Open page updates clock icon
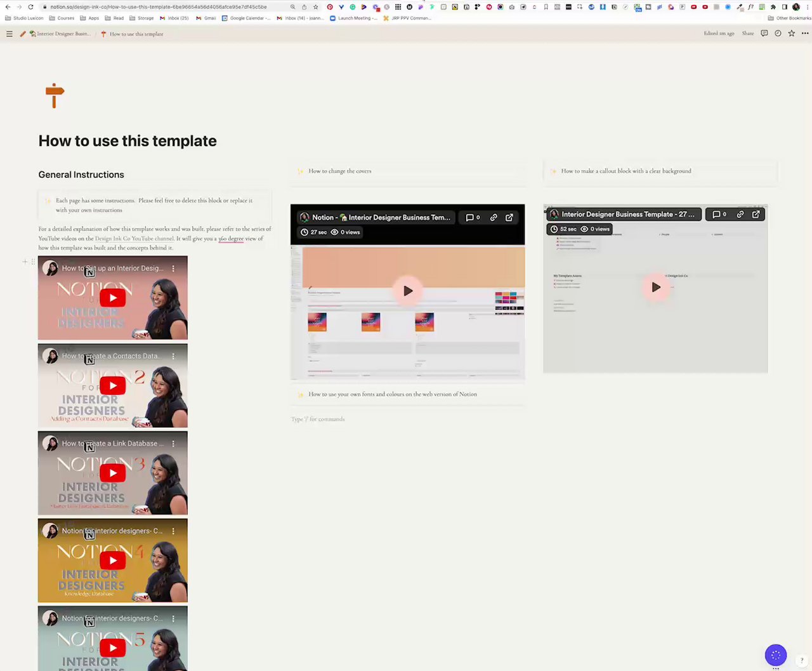The image size is (812, 671). [x=778, y=34]
